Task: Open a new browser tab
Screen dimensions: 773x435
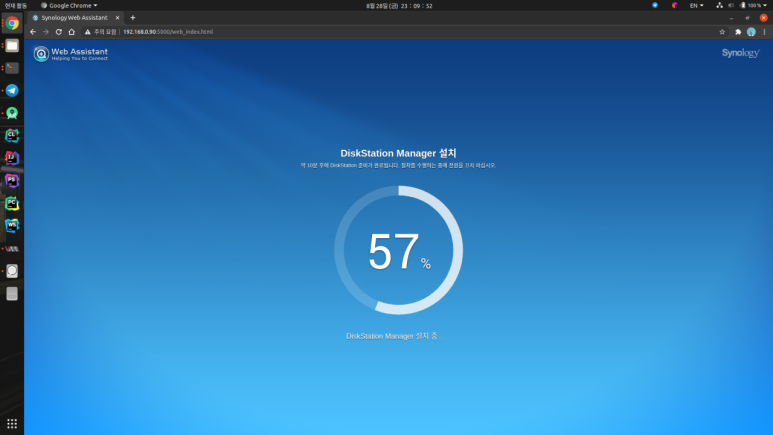Action: coord(133,18)
